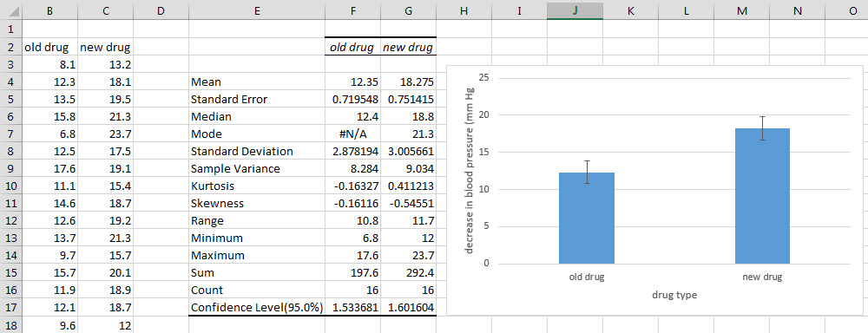Click the value 23.7 in column C

[105, 134]
